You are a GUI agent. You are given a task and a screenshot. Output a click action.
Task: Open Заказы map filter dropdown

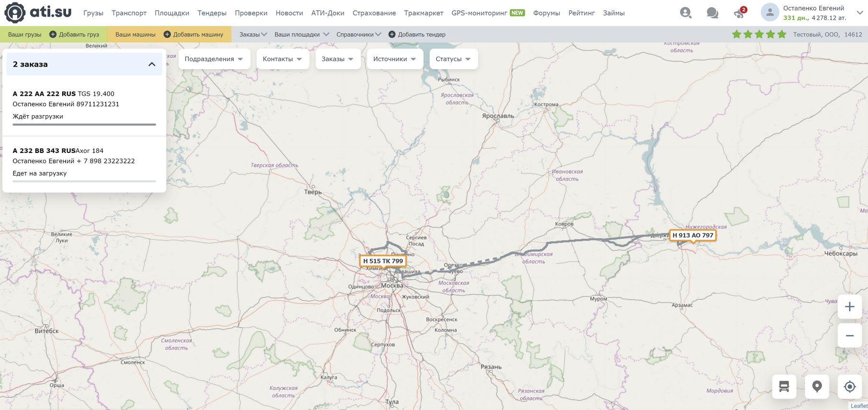[338, 59]
